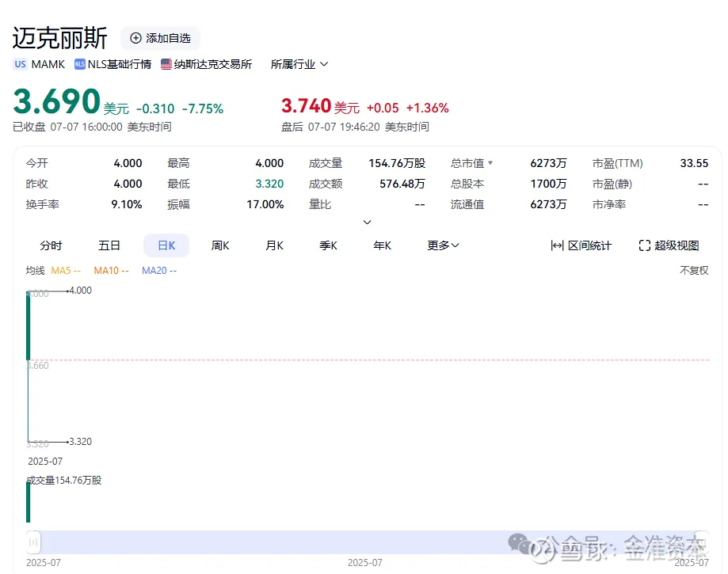Click the left handle of timeline slider
Viewport: 728px width, 574px height.
[33, 542]
